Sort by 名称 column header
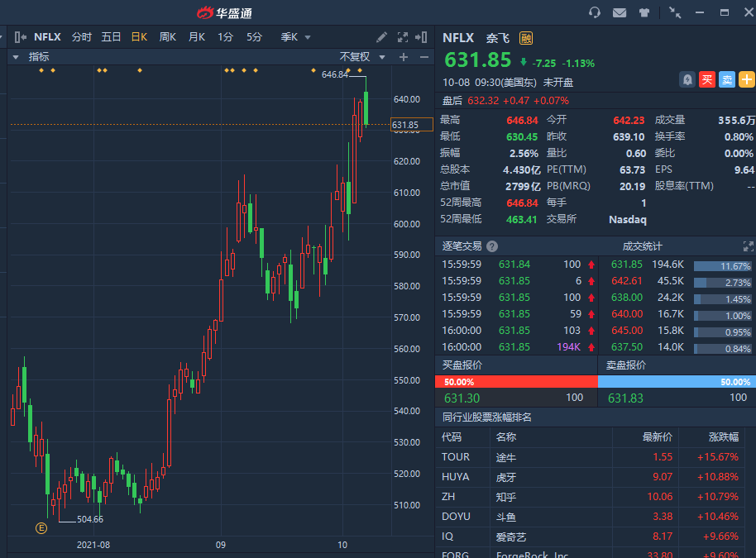 (505, 437)
